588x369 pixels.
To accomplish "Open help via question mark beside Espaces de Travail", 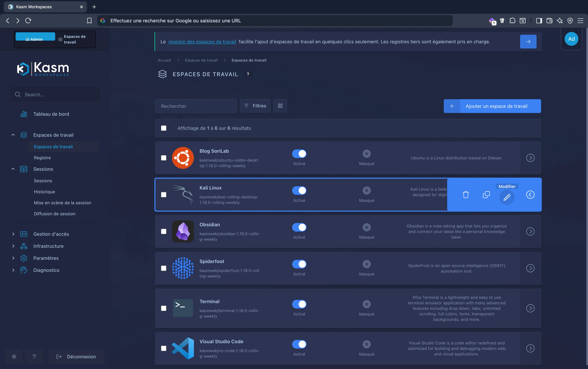I will coord(248,74).
